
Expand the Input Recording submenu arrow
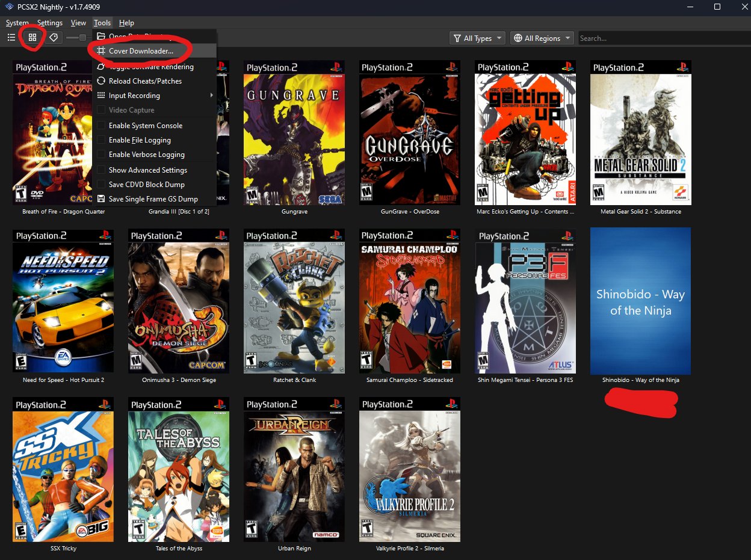pos(211,96)
